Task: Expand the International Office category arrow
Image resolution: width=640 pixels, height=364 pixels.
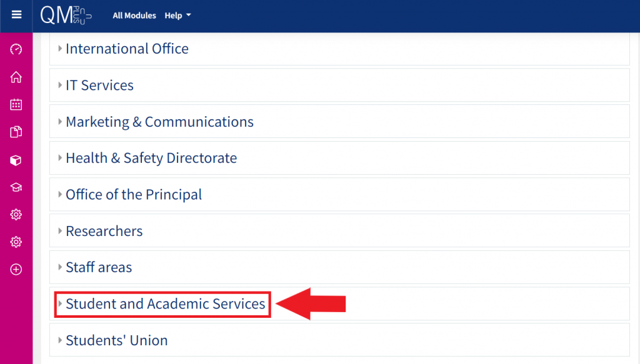Action: [60, 49]
